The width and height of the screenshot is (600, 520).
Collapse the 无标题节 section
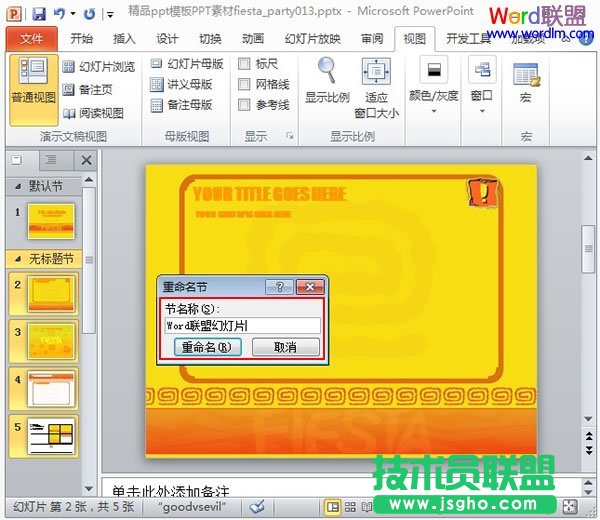tap(18, 259)
